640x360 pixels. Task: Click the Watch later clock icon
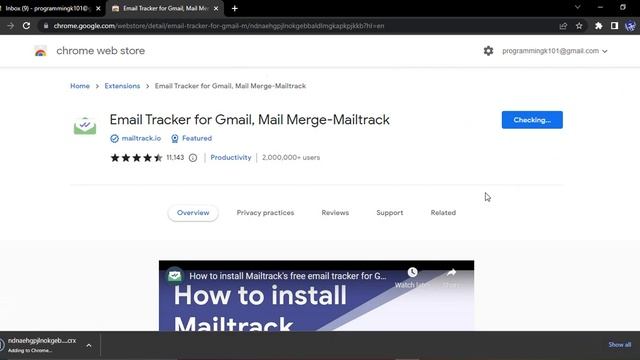pos(413,272)
